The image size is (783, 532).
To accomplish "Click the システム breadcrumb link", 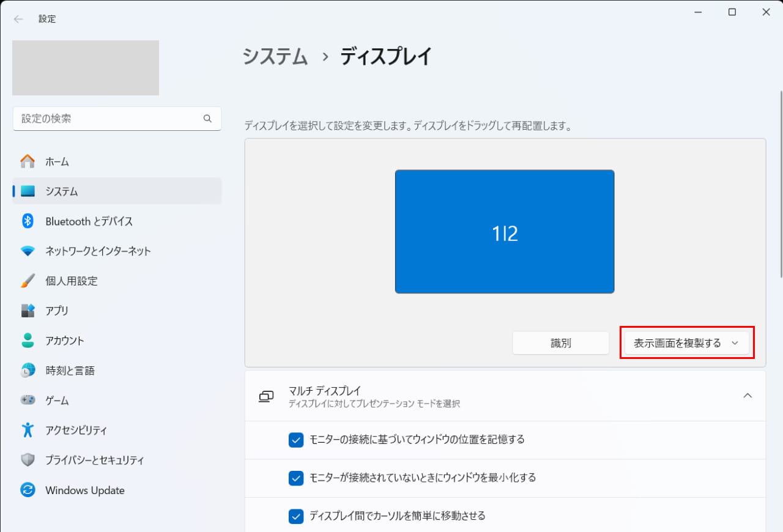I will 275,56.
